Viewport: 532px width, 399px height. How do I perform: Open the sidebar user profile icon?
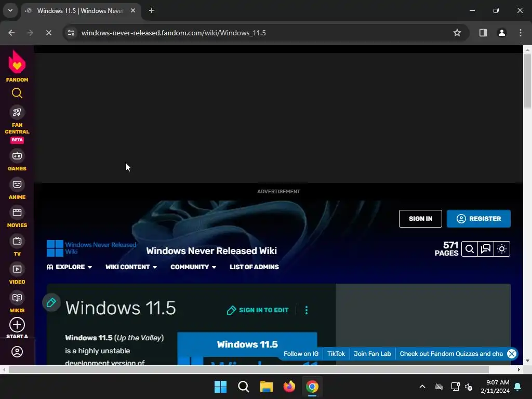pos(17,352)
